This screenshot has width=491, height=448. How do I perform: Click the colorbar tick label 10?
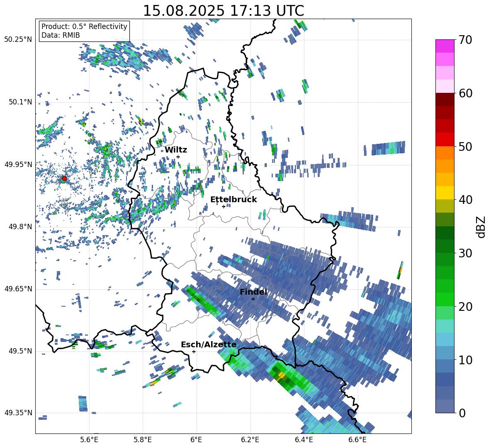coord(466,360)
